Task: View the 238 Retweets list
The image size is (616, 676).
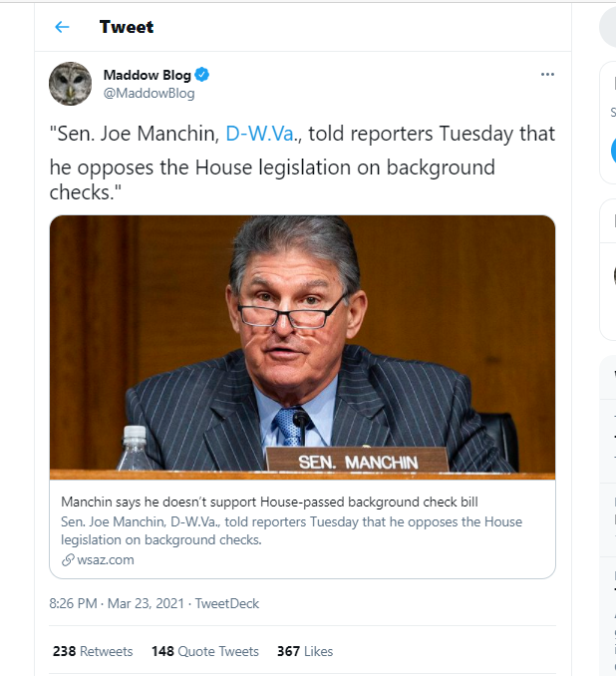Action: (x=93, y=651)
